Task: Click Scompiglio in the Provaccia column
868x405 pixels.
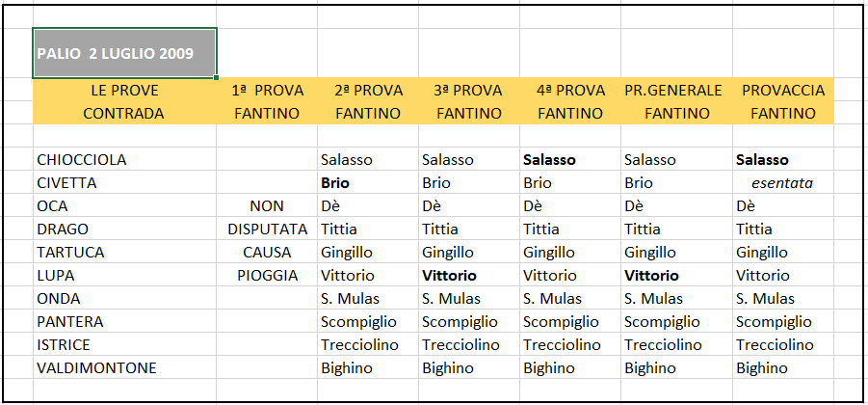Action: click(x=783, y=321)
